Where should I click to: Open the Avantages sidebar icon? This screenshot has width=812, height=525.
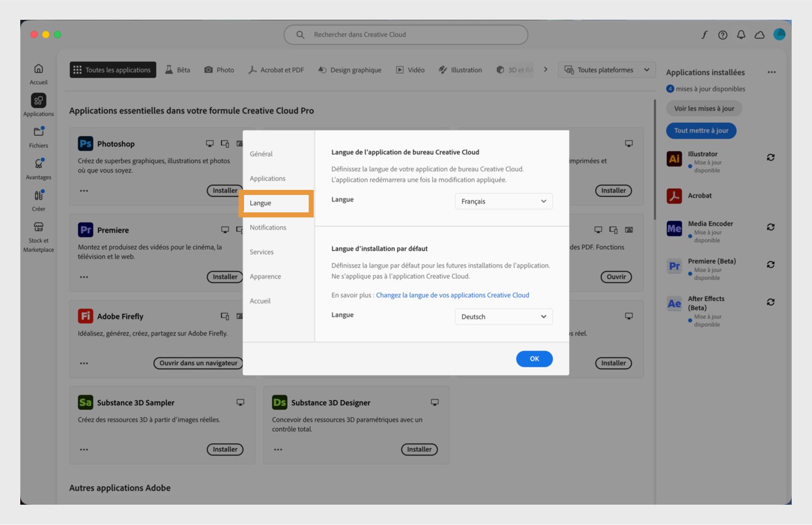(39, 163)
